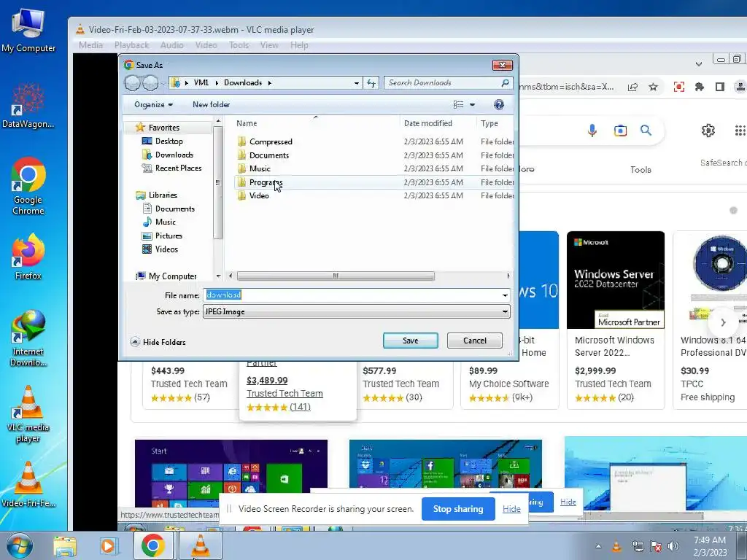
Task: Click the Search Downloads field
Action: coord(448,83)
